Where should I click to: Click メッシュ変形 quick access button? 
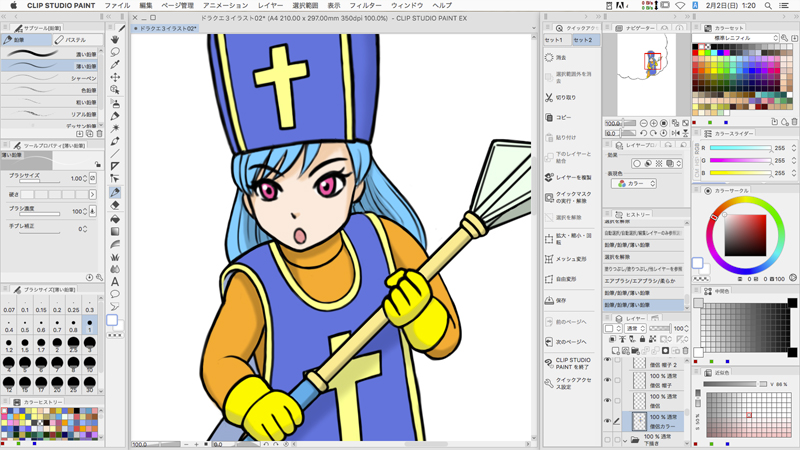565,259
